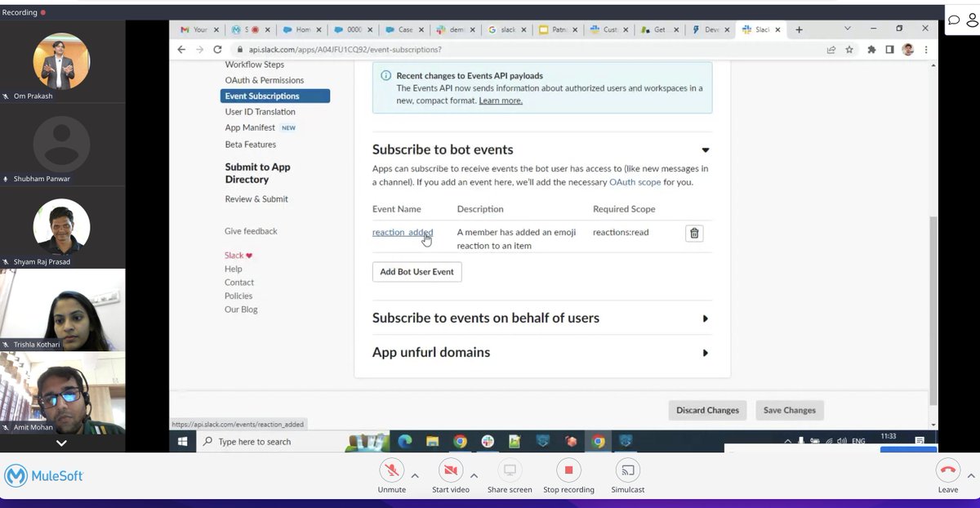
Task: Show hidden system tray icons
Action: (x=788, y=441)
